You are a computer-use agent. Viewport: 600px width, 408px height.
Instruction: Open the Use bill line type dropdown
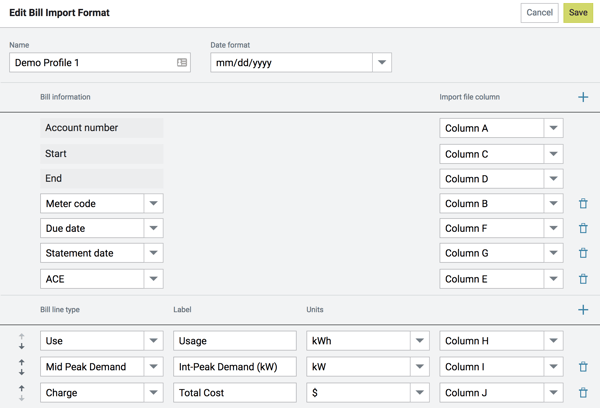(153, 341)
